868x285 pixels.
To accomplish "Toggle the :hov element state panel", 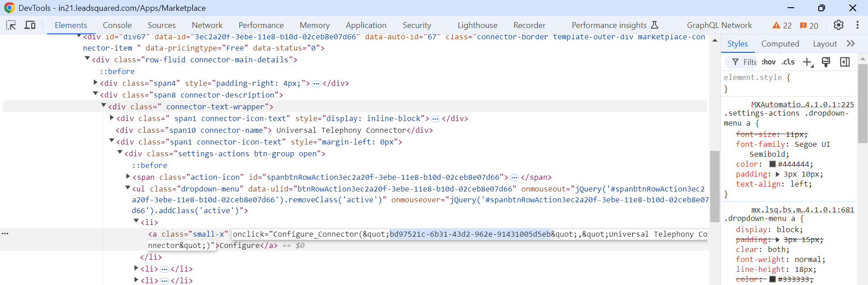I will point(768,62).
